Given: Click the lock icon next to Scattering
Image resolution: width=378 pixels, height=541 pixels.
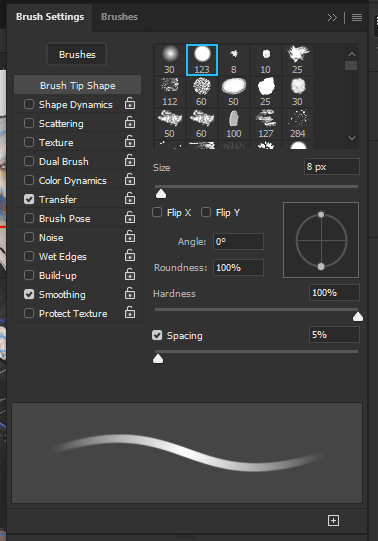Looking at the screenshot, I should tap(130, 122).
